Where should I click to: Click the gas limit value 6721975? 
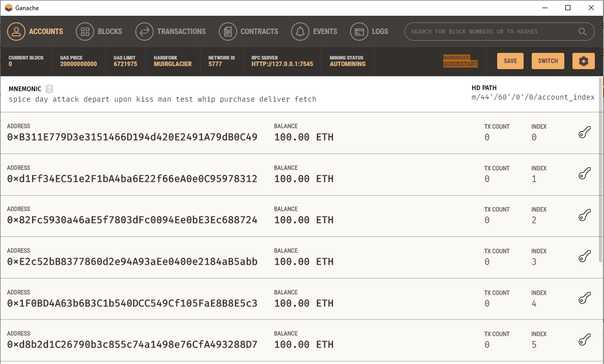[x=125, y=64]
